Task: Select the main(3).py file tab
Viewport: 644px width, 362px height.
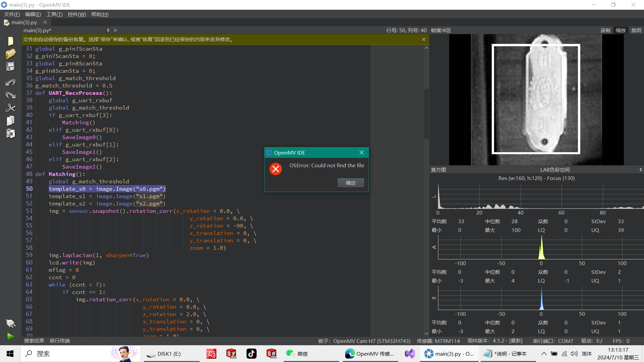Action: click(x=24, y=22)
